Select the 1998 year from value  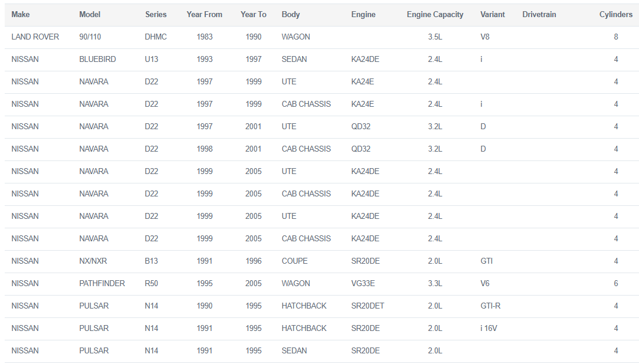coord(205,149)
